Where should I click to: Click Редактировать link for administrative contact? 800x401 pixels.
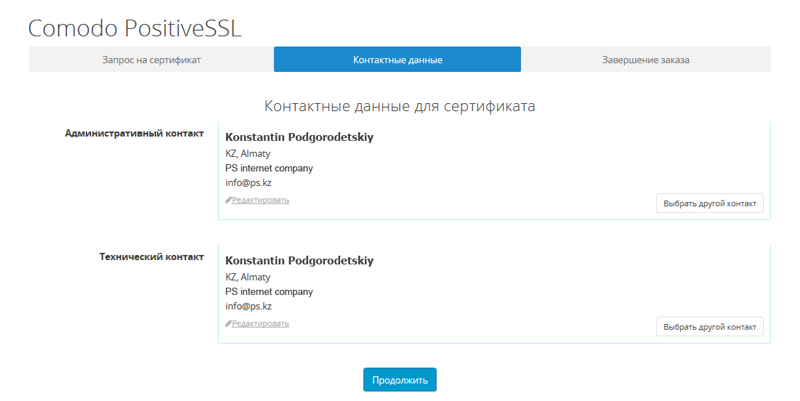coord(260,200)
